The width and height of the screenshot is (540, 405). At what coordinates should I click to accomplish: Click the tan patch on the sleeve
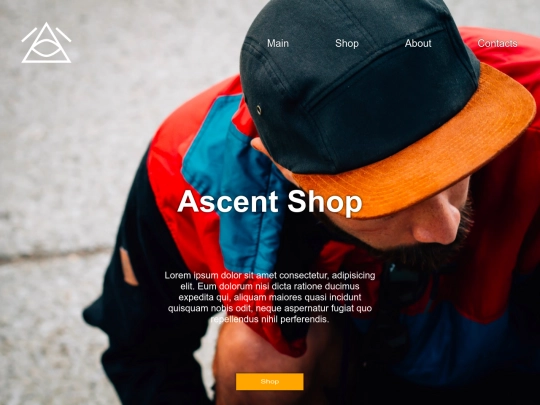coord(128,267)
